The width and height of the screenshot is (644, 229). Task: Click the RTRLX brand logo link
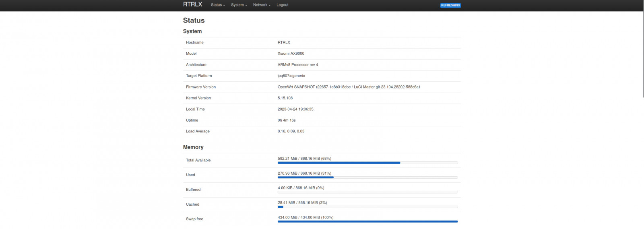point(192,4)
